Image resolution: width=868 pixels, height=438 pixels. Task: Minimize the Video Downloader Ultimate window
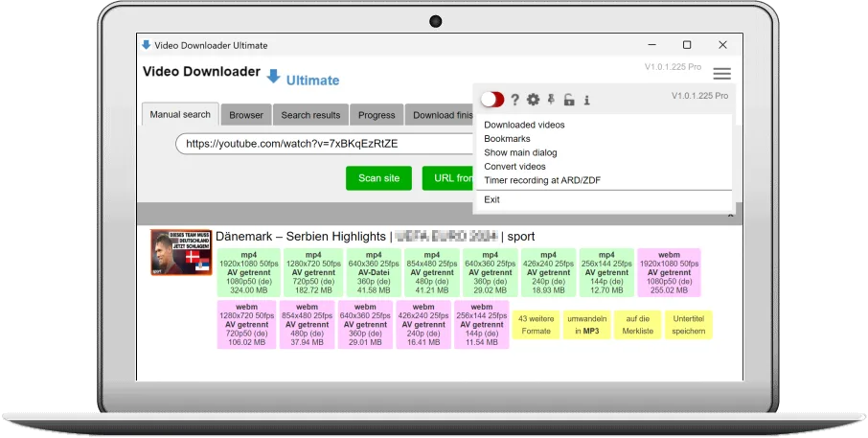pos(652,45)
